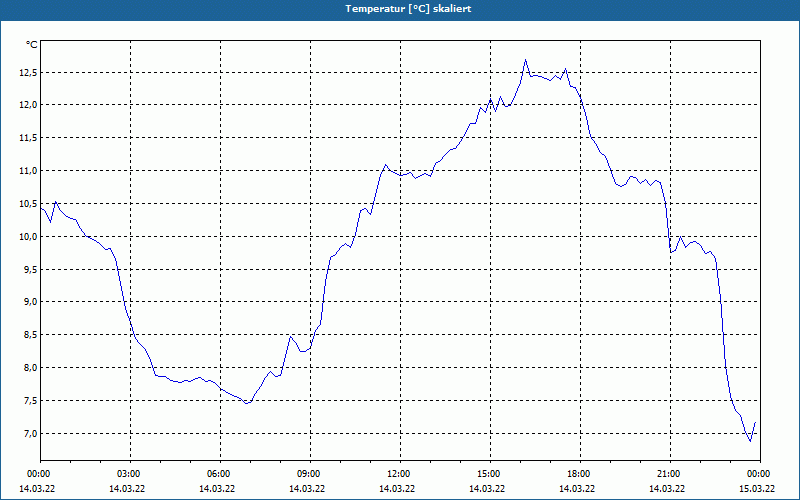
Task: Click the 12:00 time label
Action: click(401, 474)
